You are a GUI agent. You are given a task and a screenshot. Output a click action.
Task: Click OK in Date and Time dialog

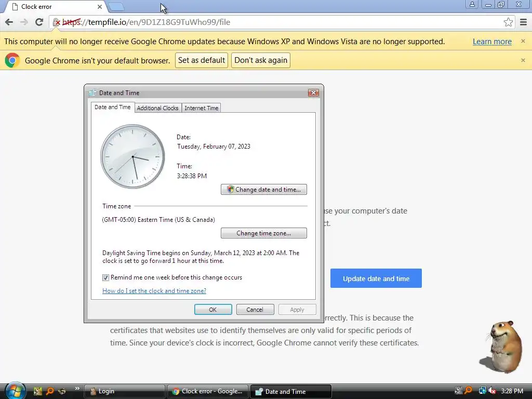click(212, 310)
